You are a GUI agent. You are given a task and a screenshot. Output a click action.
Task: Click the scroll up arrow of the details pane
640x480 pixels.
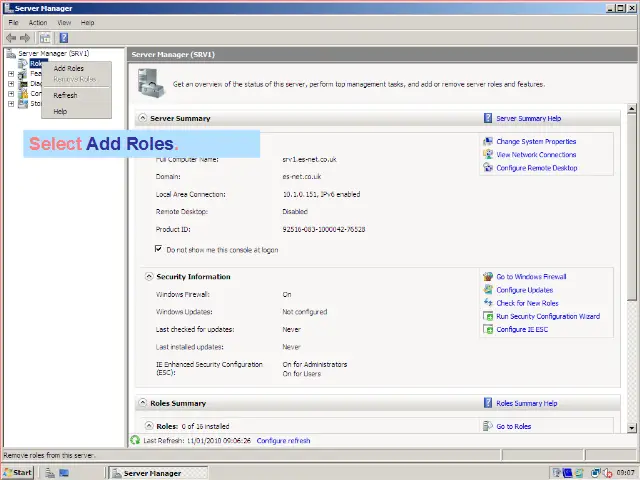click(632, 109)
